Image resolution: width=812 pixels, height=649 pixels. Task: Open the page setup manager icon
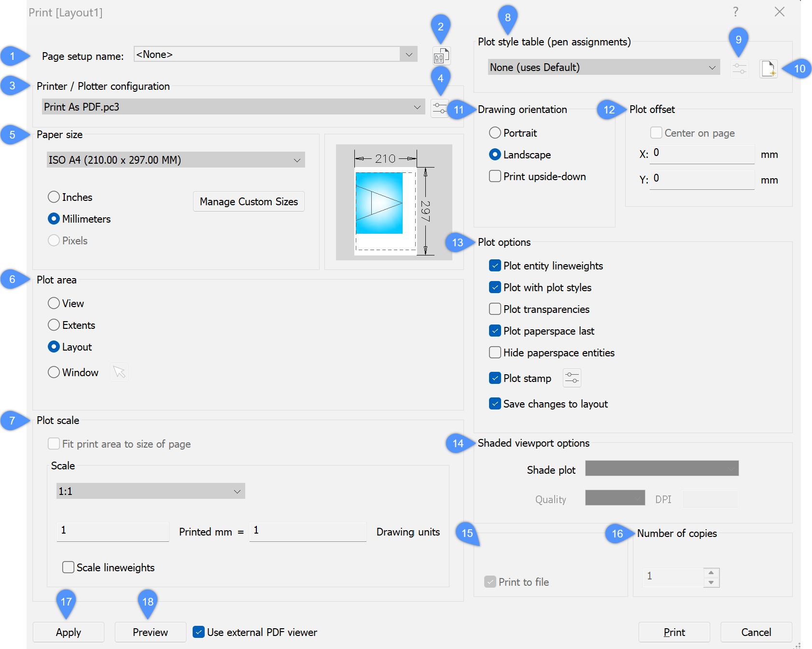441,56
